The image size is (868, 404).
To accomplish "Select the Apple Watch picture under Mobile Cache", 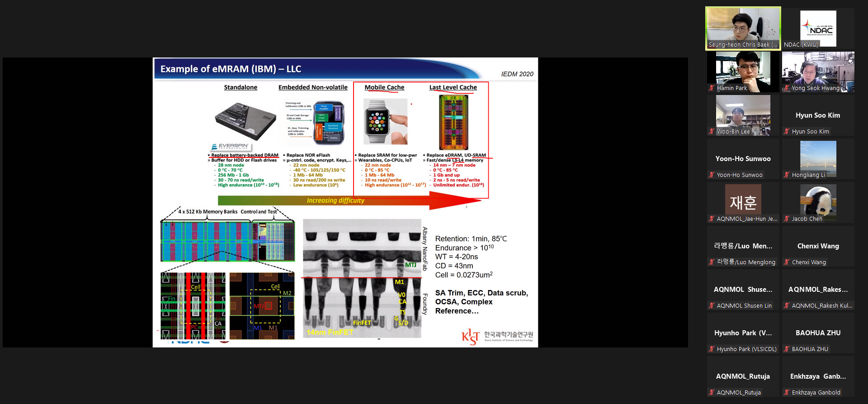I will coord(386,122).
